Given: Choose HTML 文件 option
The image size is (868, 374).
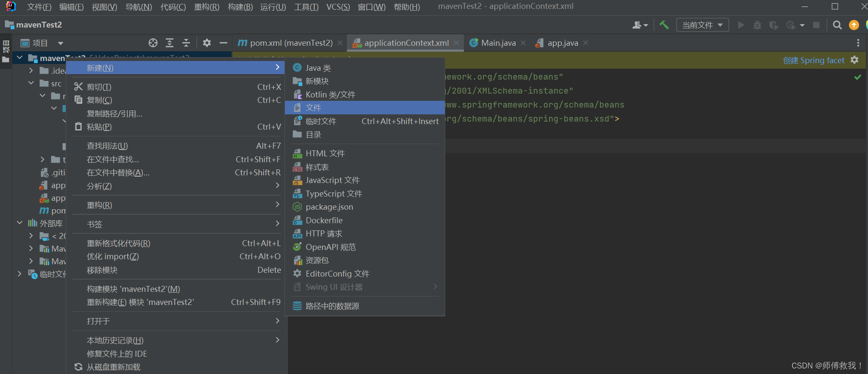Looking at the screenshot, I should (365, 153).
